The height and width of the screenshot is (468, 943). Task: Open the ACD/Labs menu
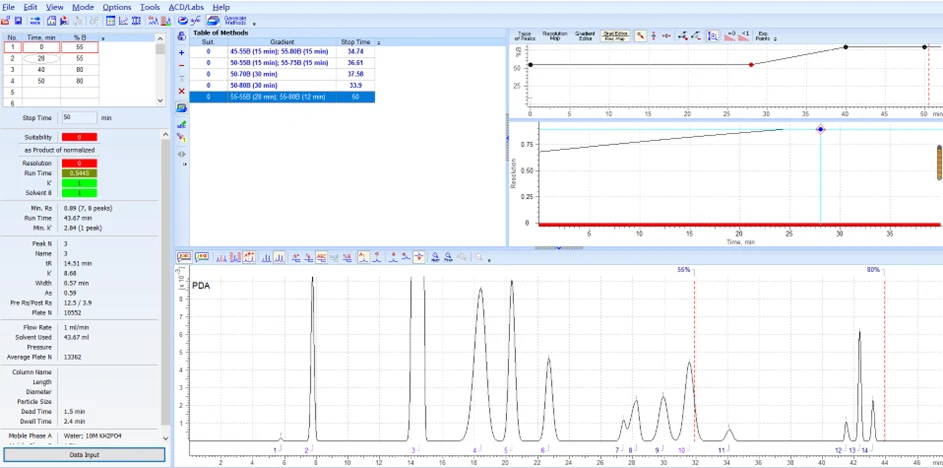pos(186,7)
